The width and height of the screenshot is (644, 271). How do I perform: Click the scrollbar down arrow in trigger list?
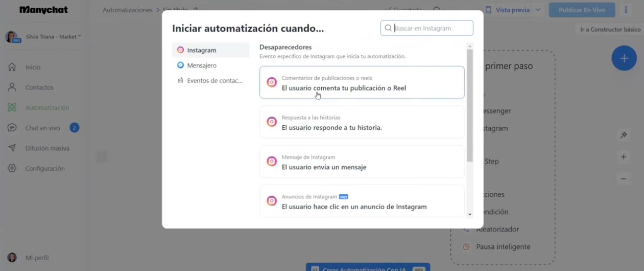[x=470, y=214]
